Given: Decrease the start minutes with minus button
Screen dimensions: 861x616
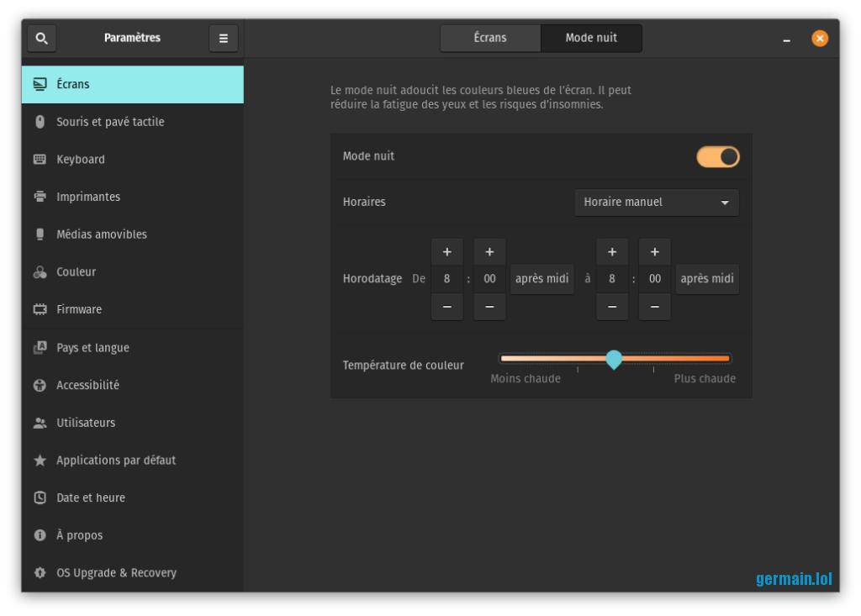Looking at the screenshot, I should coord(490,307).
